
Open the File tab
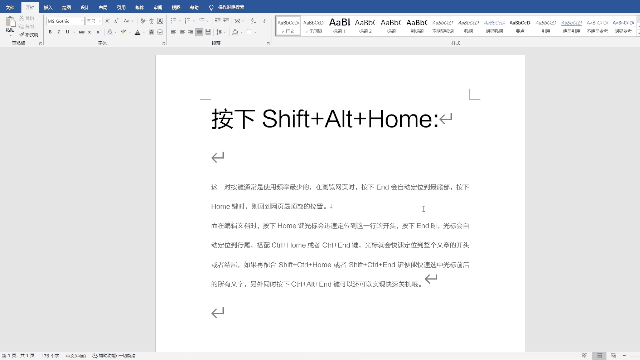coord(10,7)
